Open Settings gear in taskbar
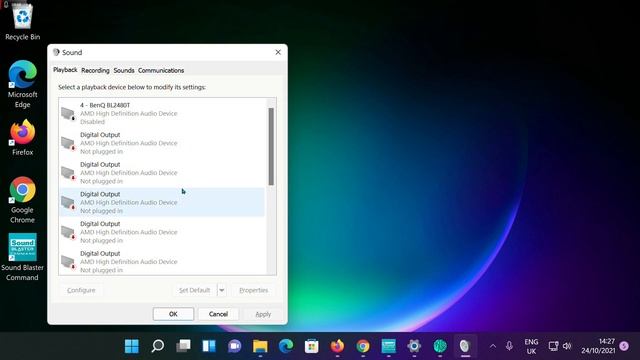The width and height of the screenshot is (640, 360). pos(414,346)
